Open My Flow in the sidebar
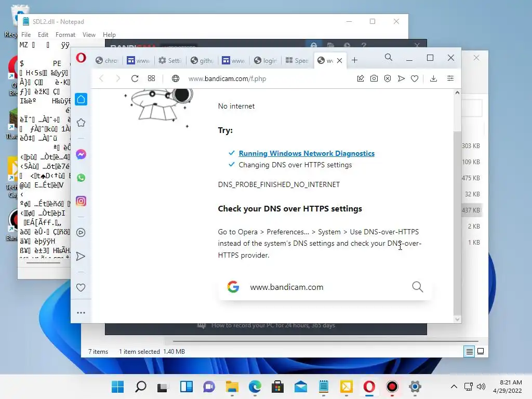 81,256
